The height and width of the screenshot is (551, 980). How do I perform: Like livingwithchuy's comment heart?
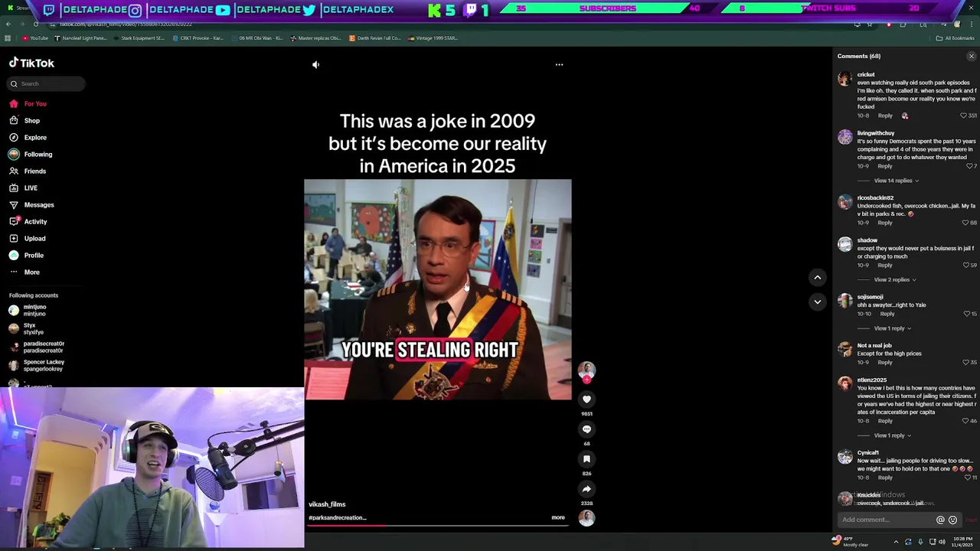point(969,166)
